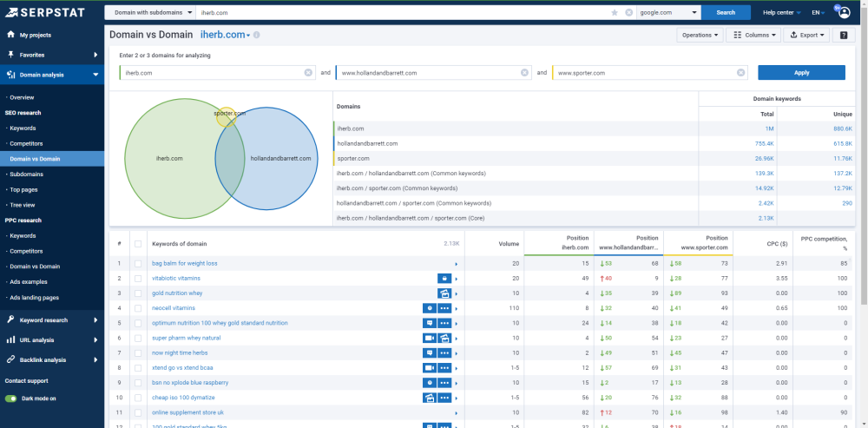
Task: Open Top pages menu item
Action: (23, 189)
